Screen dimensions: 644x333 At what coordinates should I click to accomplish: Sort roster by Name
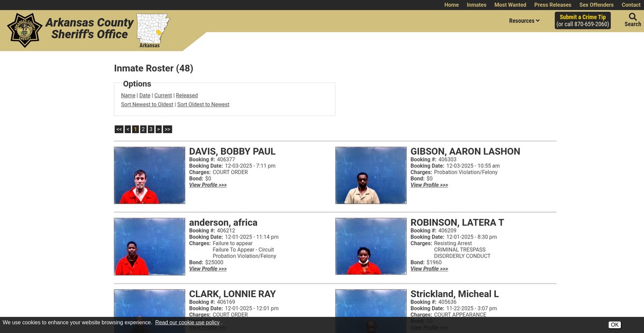point(128,96)
